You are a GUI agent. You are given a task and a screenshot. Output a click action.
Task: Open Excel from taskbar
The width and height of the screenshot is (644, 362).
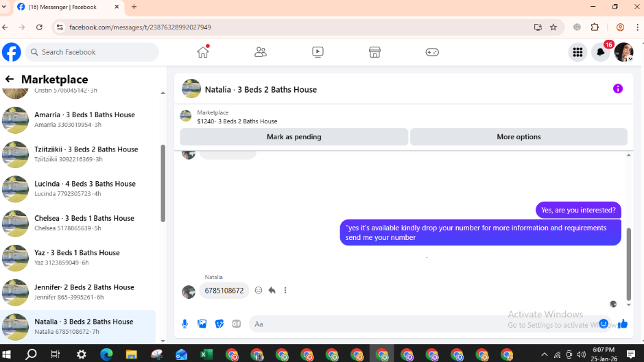[206, 354]
